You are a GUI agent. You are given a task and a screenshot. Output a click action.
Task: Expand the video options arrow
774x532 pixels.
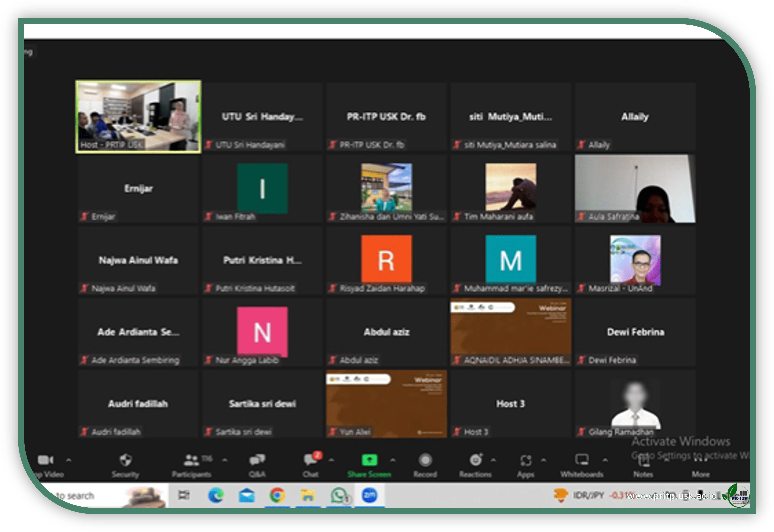pyautogui.click(x=69, y=460)
